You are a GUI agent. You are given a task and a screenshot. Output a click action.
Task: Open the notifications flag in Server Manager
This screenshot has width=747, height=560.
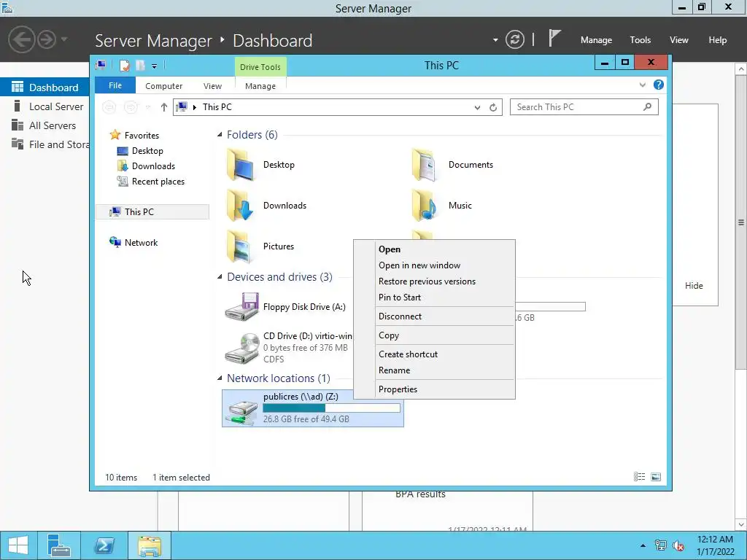554,38
